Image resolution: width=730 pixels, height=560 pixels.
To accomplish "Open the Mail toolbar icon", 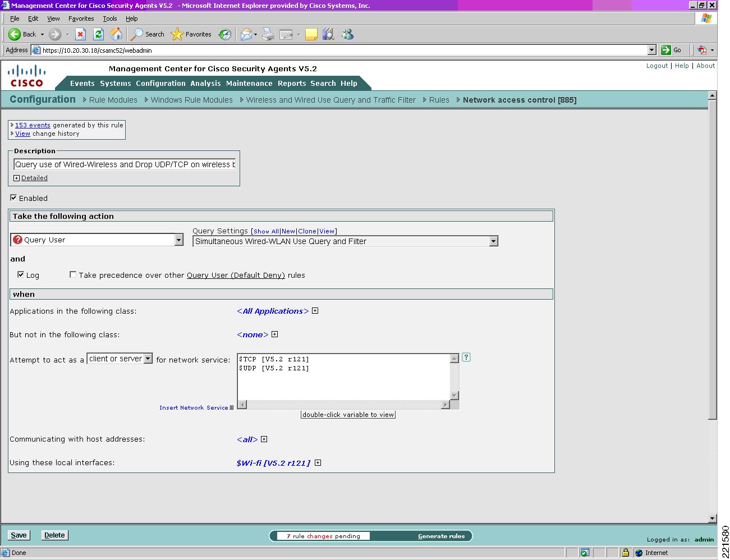I will [246, 35].
